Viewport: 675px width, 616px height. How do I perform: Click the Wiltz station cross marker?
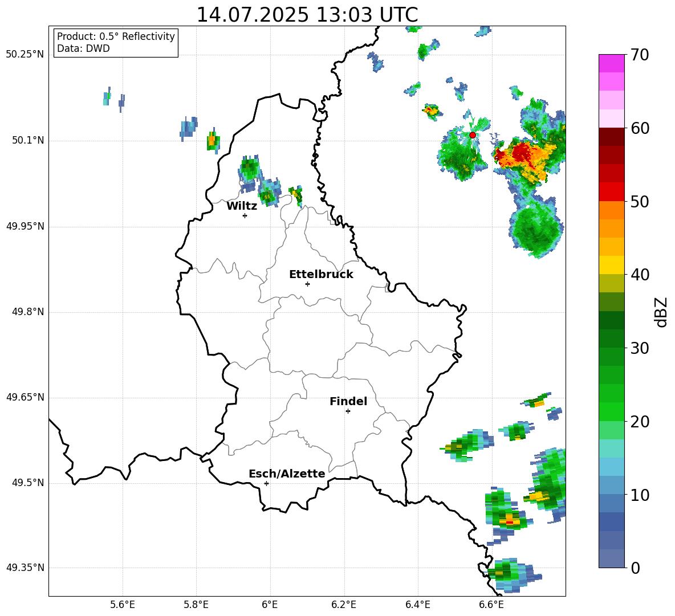(245, 215)
